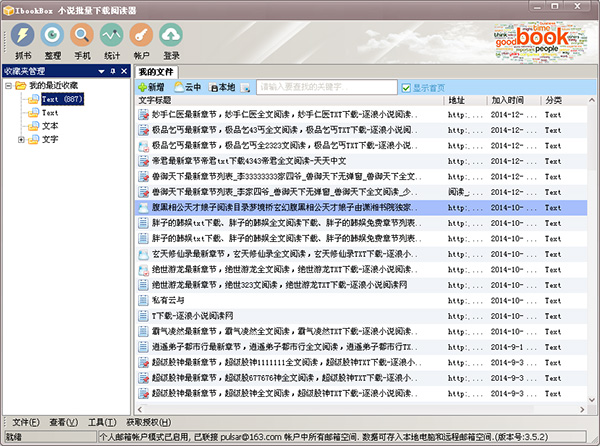The image size is (600, 446).
Task: Open the 统计 (statistics) icon
Action: [x=112, y=40]
